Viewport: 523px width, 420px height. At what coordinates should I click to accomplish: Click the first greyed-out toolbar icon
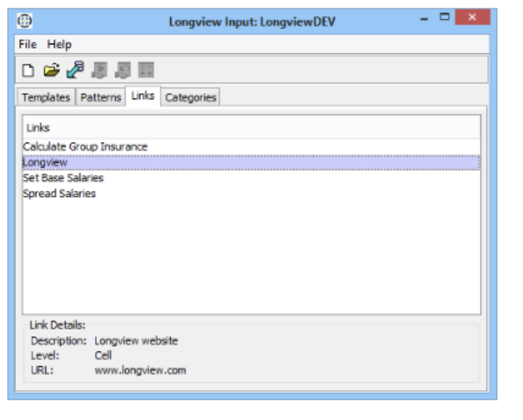(x=98, y=70)
